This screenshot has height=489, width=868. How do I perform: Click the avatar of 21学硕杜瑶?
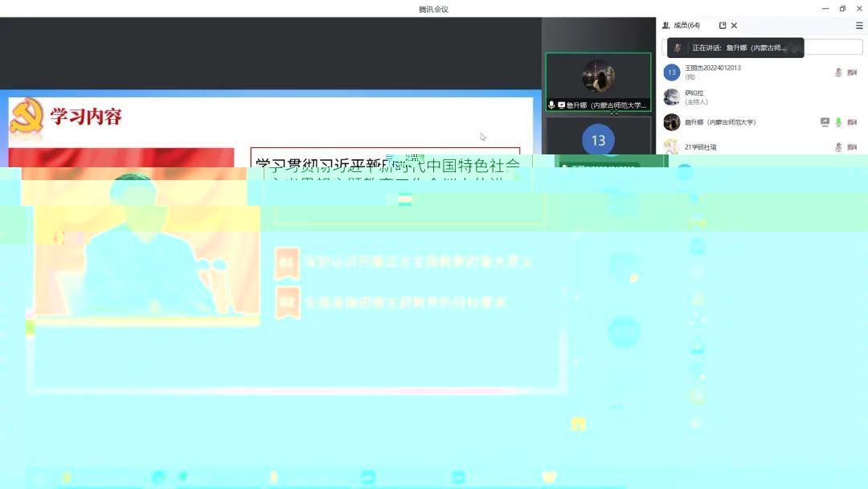click(671, 146)
